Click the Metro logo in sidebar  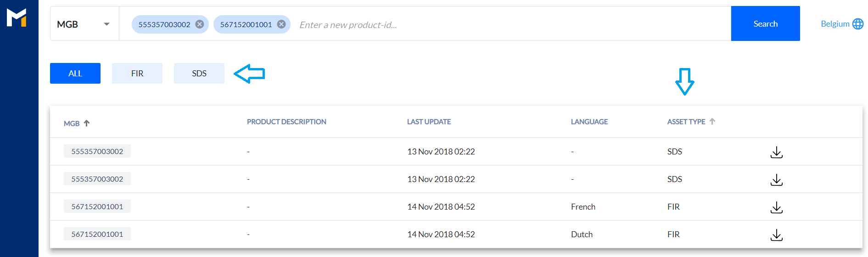point(17,17)
